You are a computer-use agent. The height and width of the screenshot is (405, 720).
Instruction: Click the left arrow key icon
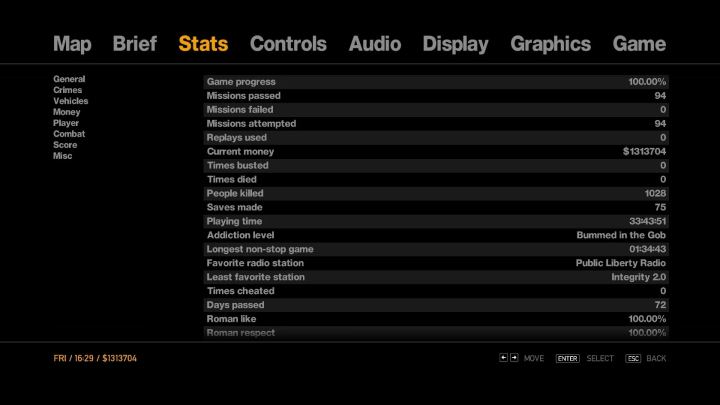click(503, 358)
